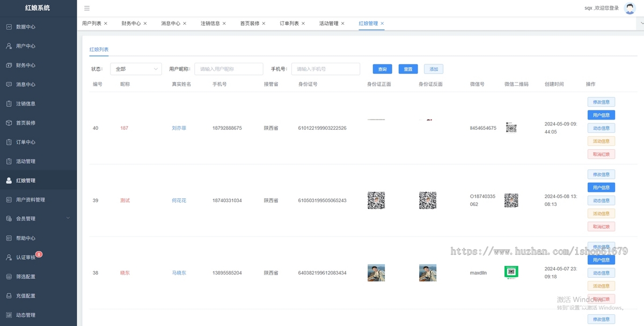
Task: View 刘亦菲 WeChat QR code image
Action: (x=511, y=128)
